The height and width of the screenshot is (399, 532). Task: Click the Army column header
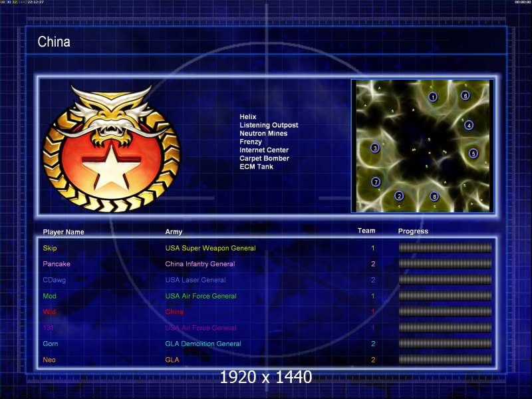tap(174, 232)
